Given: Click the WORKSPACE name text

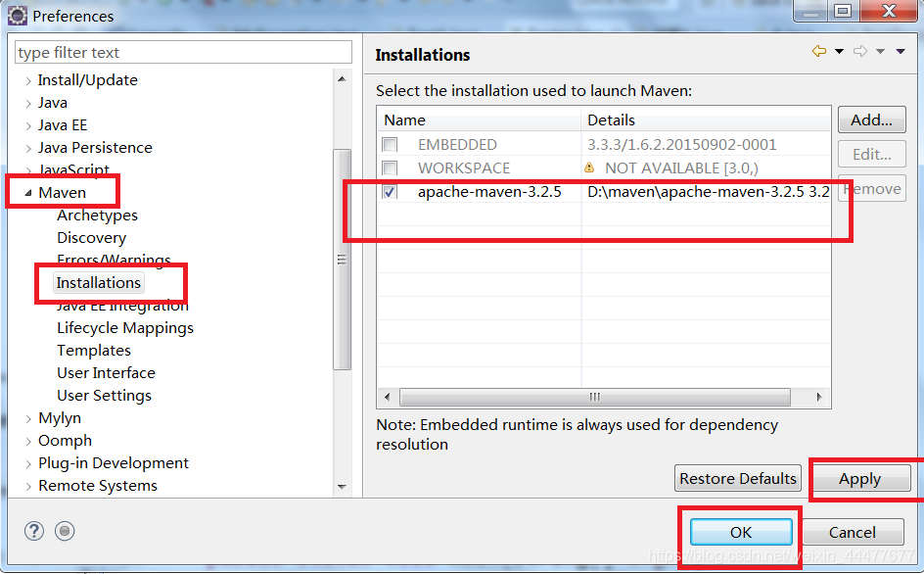Looking at the screenshot, I should [464, 168].
